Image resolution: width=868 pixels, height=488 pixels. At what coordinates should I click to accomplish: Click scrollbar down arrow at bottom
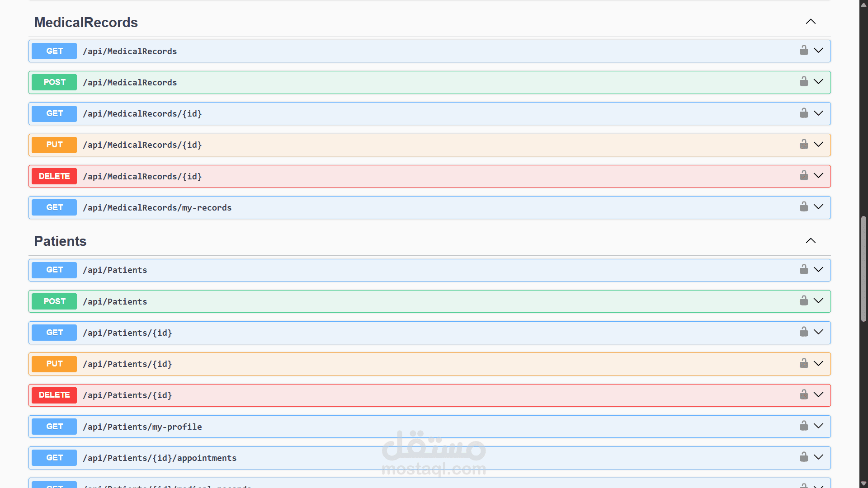pyautogui.click(x=863, y=483)
